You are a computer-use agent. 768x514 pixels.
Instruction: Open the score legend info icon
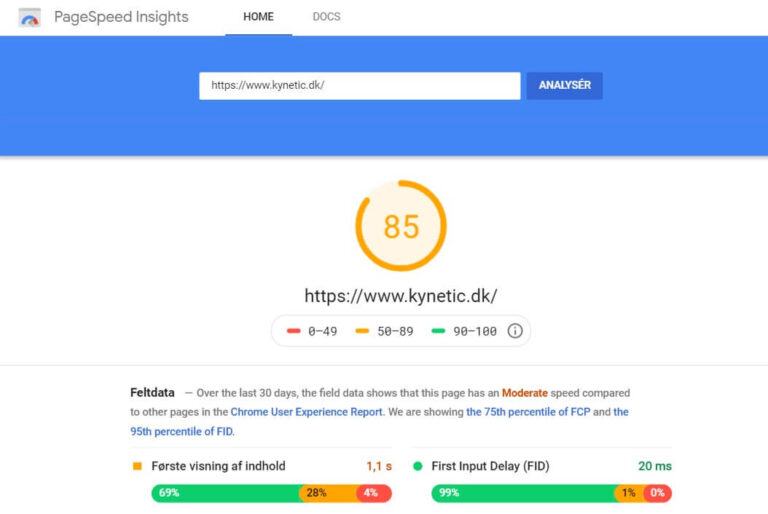pyautogui.click(x=515, y=331)
